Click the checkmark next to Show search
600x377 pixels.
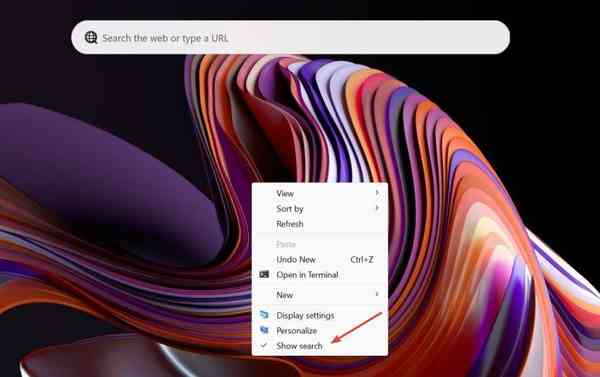point(264,345)
